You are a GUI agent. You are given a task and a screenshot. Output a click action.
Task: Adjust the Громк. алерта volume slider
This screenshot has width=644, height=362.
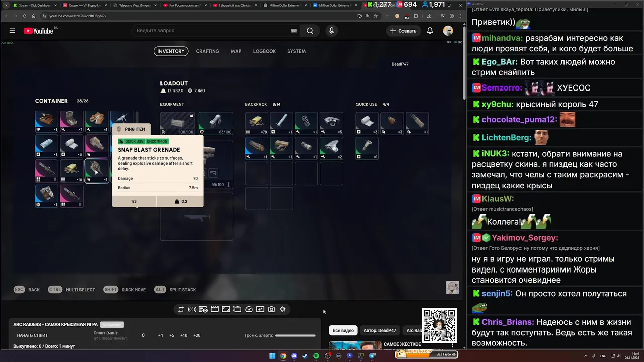pyautogui.click(x=295, y=335)
